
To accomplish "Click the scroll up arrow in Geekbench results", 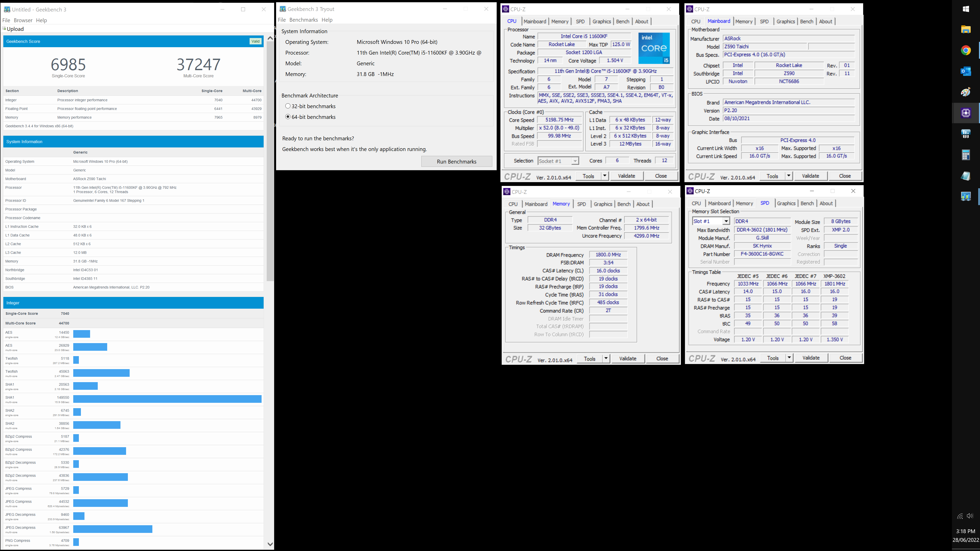I will click(x=270, y=38).
